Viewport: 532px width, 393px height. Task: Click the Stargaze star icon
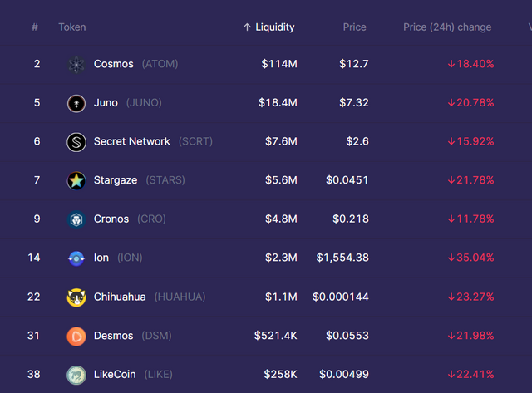tap(76, 181)
